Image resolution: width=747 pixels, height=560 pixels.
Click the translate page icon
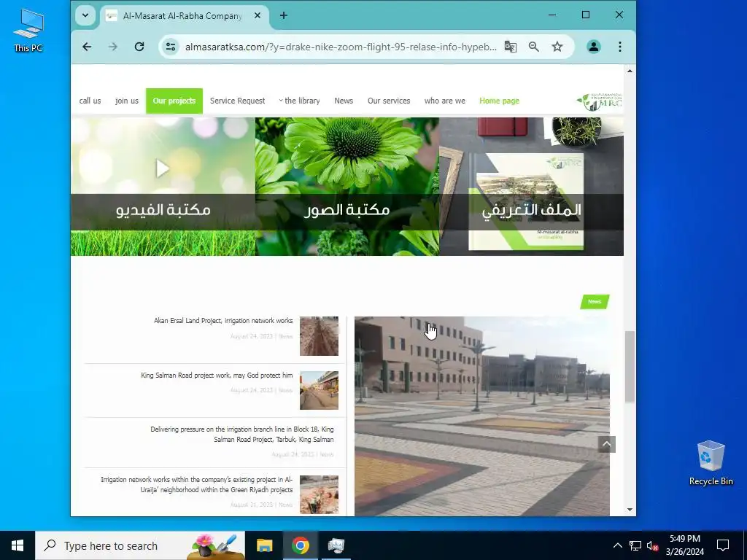(510, 47)
